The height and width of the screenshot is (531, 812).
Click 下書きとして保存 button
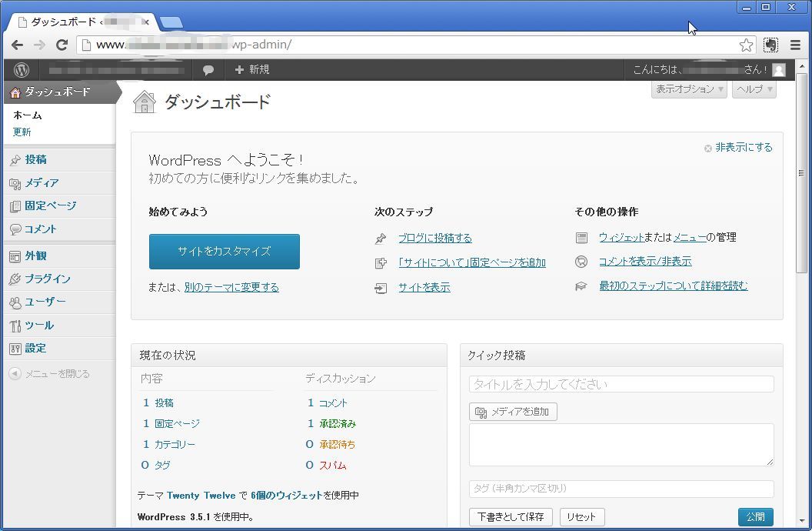[x=511, y=517]
